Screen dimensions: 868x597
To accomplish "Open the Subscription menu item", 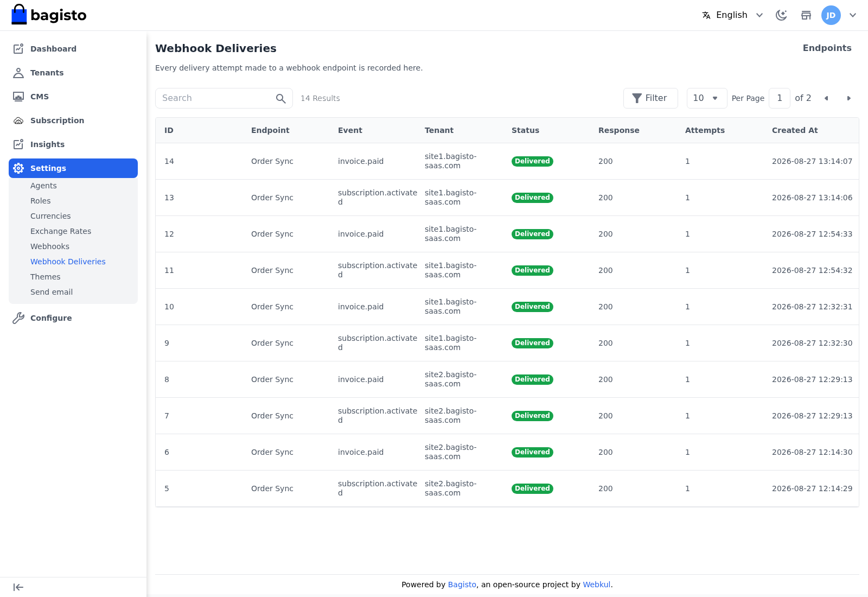I will coord(73,120).
